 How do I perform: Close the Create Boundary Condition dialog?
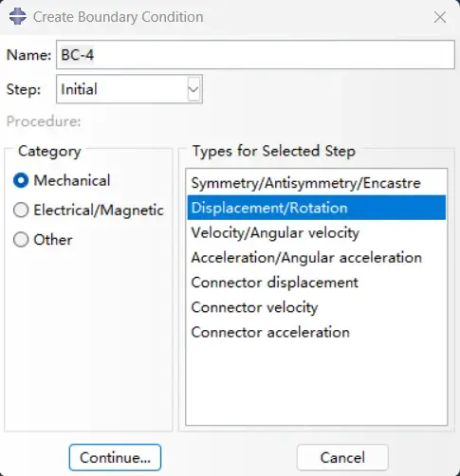click(440, 17)
